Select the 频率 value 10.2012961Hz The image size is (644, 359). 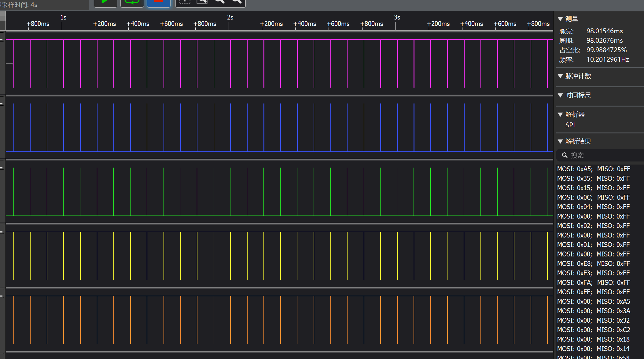[x=608, y=60]
